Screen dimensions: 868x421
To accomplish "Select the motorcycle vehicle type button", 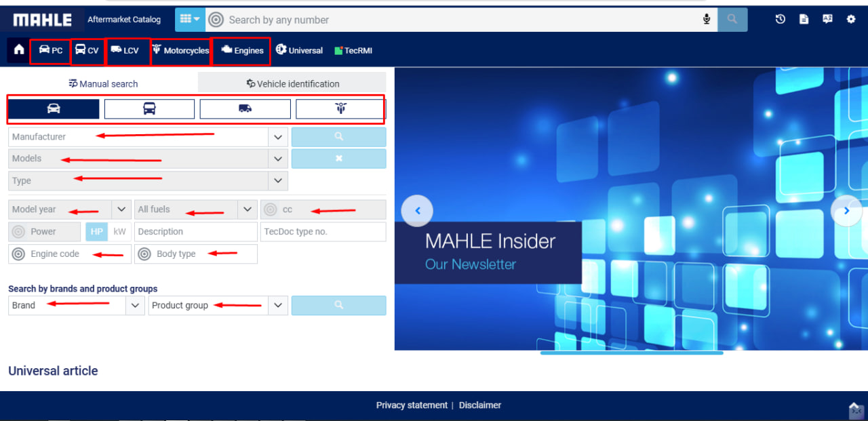I will click(340, 108).
